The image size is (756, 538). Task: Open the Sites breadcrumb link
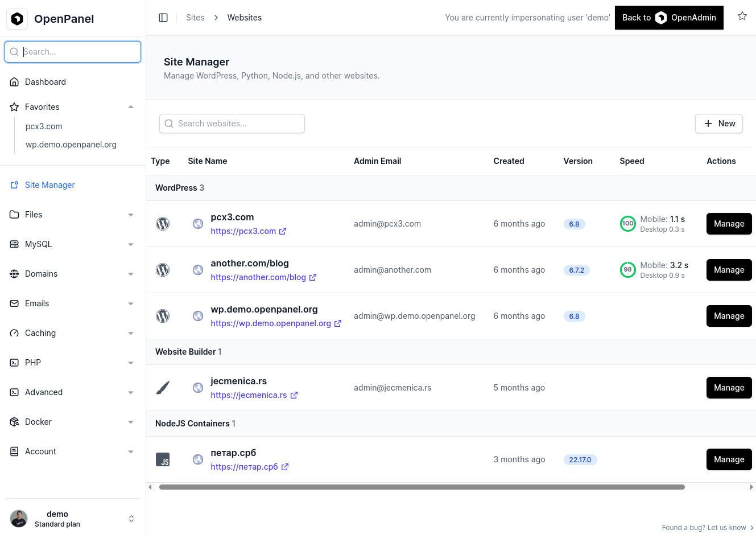(x=195, y=17)
